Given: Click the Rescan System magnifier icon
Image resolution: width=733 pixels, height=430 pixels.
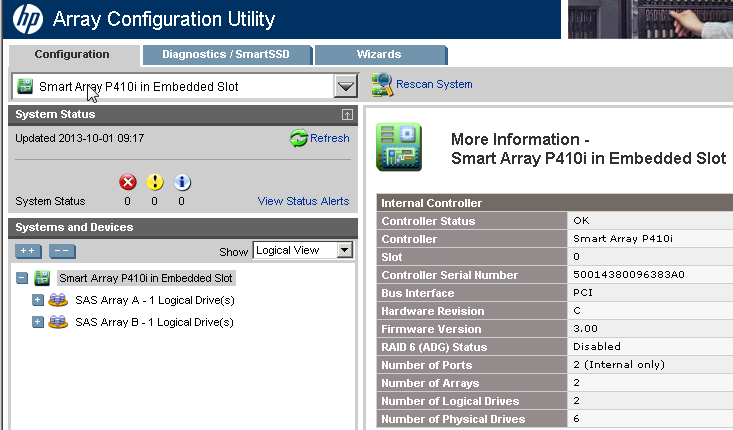Looking at the screenshot, I should [381, 85].
